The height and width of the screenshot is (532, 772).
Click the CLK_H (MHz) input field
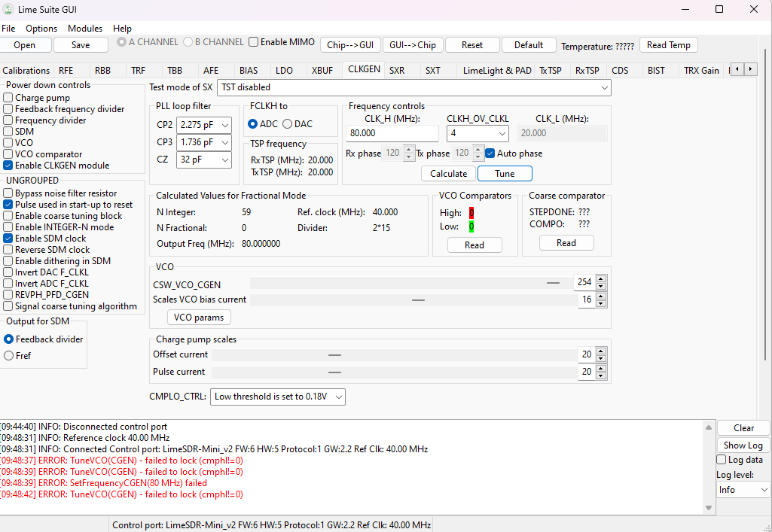pos(392,133)
